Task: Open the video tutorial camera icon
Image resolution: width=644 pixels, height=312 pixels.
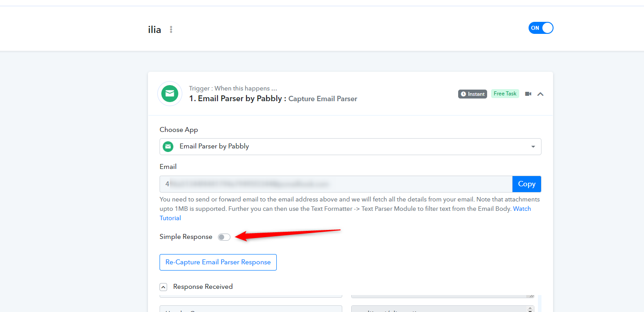Action: (528, 94)
